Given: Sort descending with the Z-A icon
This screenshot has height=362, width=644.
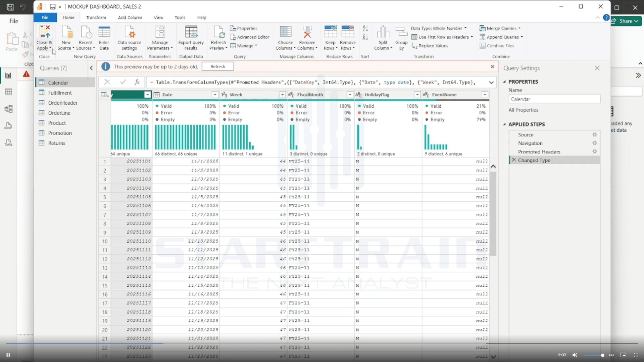Looking at the screenshot, I should coord(365,37).
